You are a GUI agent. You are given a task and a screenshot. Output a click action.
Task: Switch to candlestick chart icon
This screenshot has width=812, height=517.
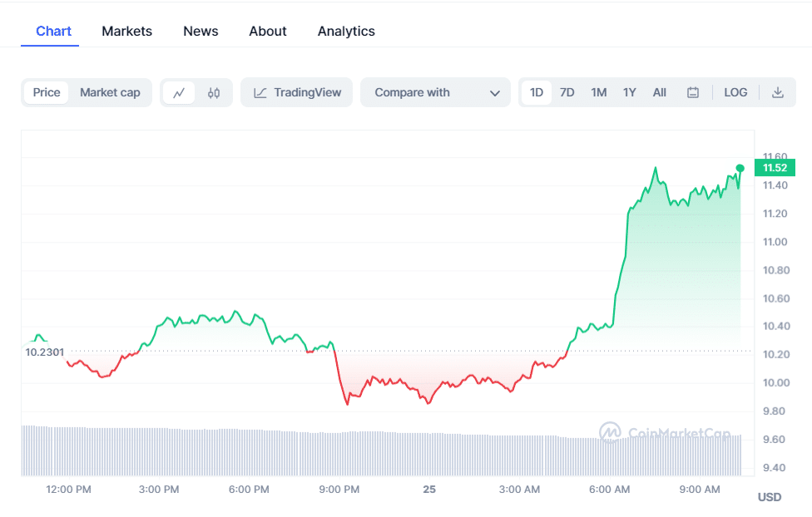click(x=213, y=92)
